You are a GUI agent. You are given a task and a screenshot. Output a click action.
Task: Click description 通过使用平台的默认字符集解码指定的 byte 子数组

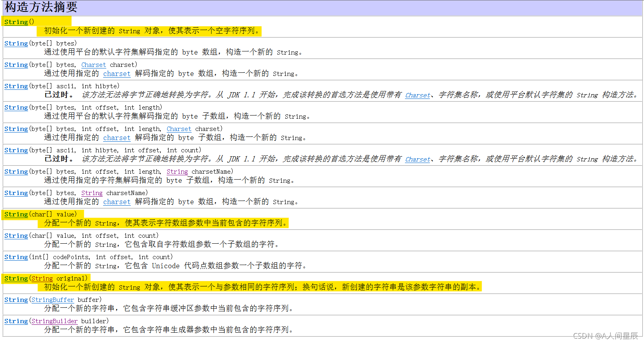(x=177, y=116)
